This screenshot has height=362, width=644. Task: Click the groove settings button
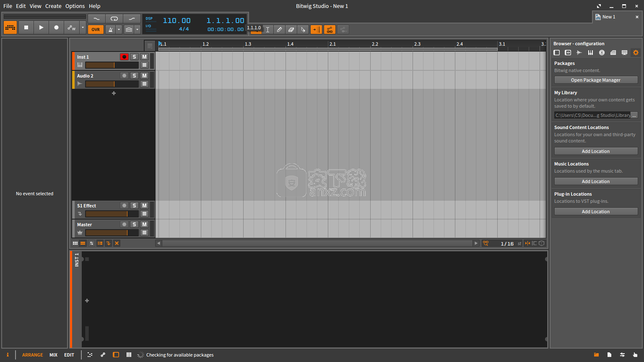pos(129,30)
